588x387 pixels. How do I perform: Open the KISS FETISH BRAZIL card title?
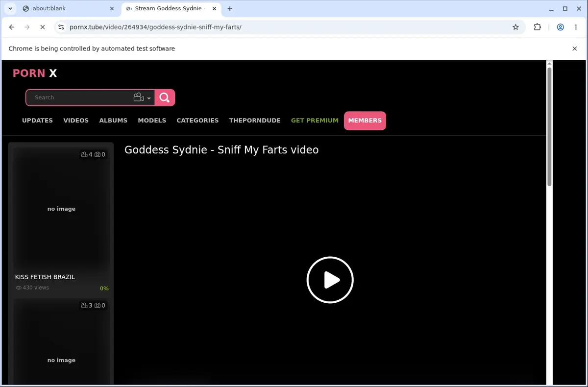point(45,277)
